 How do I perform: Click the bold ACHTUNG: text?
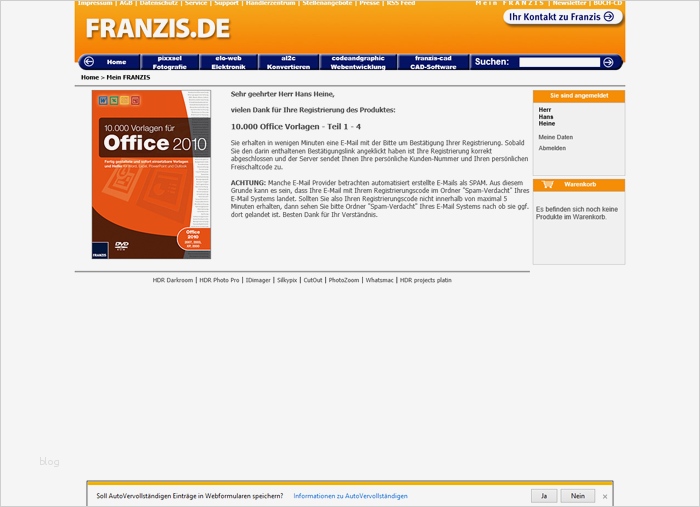(x=248, y=183)
